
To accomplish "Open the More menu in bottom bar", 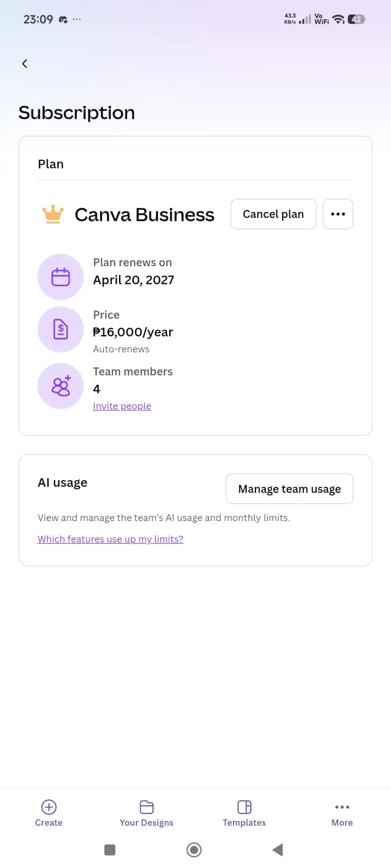I will [x=342, y=813].
